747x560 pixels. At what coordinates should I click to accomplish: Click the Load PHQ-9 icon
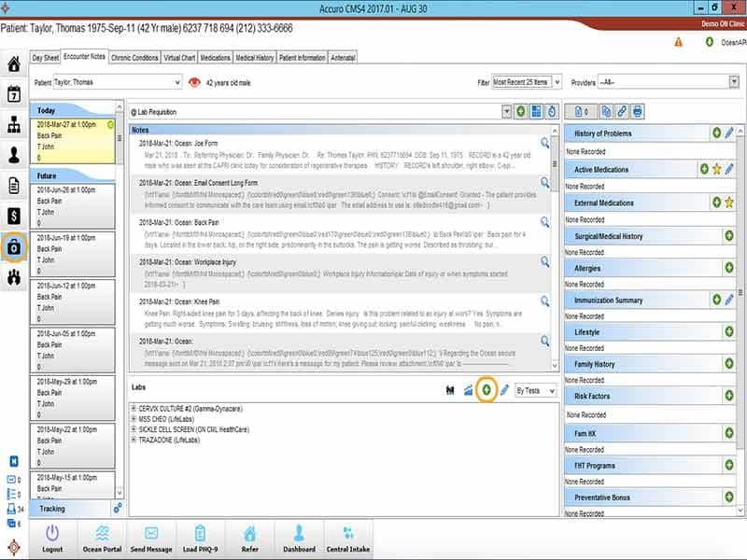point(200,539)
